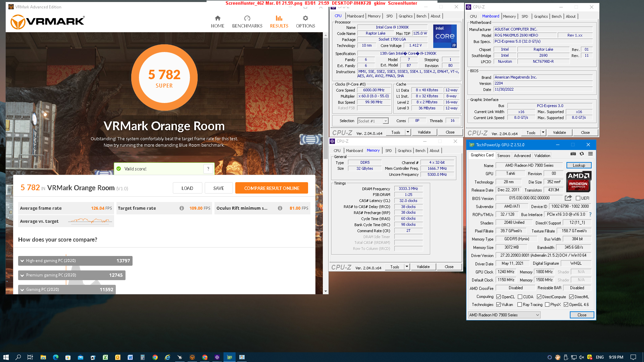Toggle the UEFI checkbox in GPU-Z

pyautogui.click(x=578, y=198)
